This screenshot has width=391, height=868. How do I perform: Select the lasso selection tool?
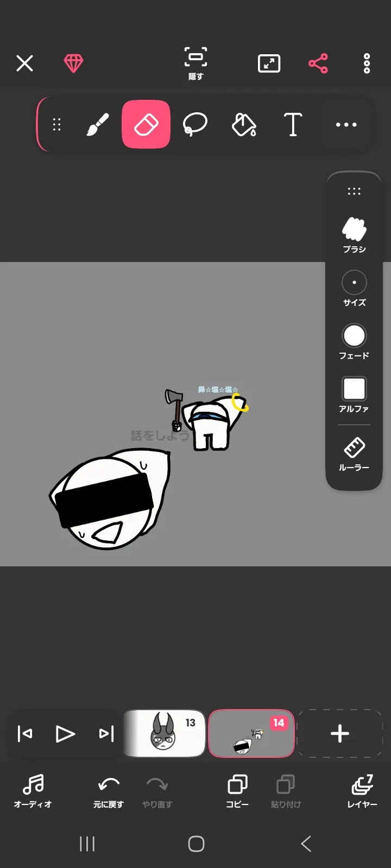[x=195, y=124]
